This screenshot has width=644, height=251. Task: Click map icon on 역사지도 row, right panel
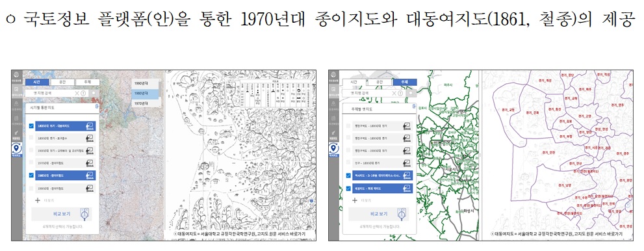coord(406,176)
